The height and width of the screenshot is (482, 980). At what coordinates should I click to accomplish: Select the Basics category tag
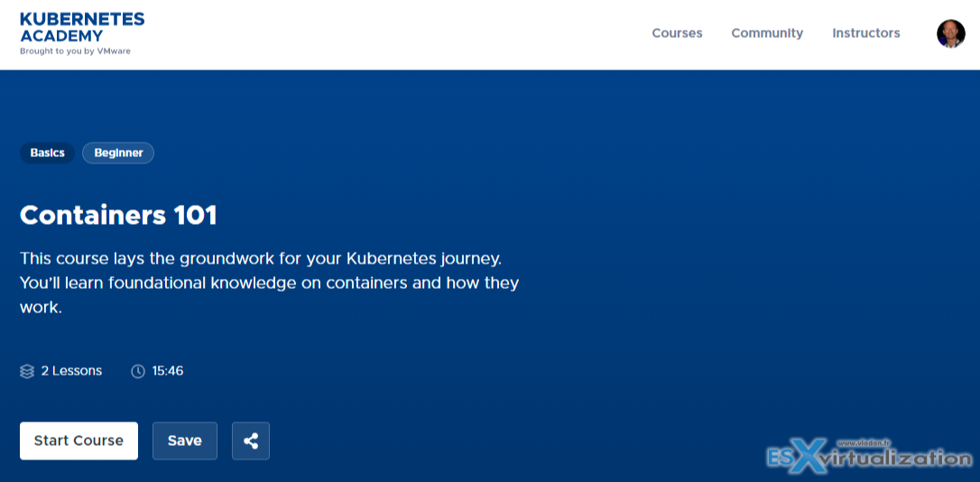pyautogui.click(x=47, y=153)
